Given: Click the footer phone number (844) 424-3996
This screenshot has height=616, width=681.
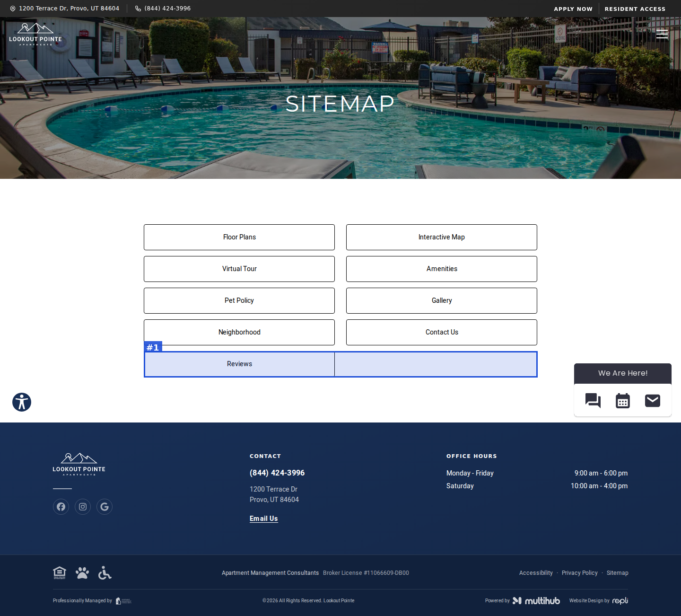Looking at the screenshot, I should pos(277,473).
